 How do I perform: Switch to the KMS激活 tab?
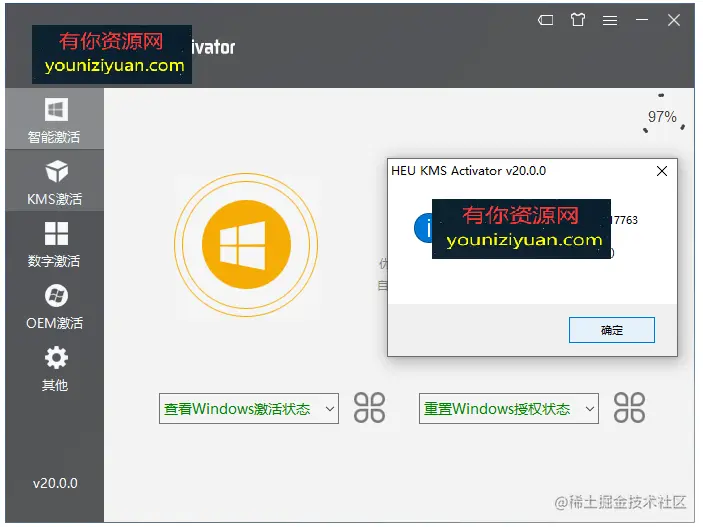(x=54, y=181)
